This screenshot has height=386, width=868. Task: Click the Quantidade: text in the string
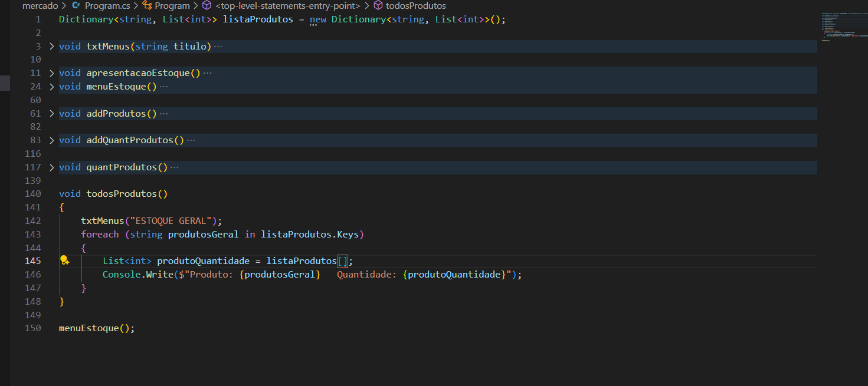[367, 275]
